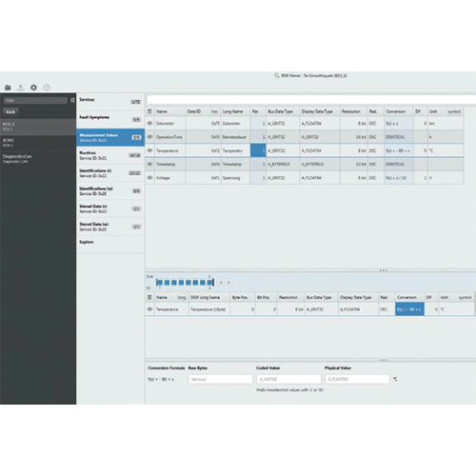
Task: Grab the splitter handle above byte display panel
Action: (384, 270)
